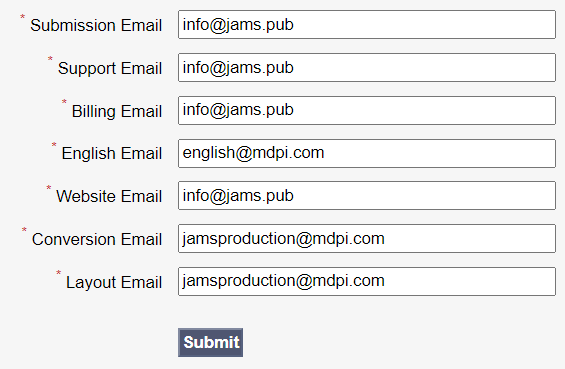This screenshot has width=565, height=369.
Task: Click the Layout Email label
Action: (114, 282)
